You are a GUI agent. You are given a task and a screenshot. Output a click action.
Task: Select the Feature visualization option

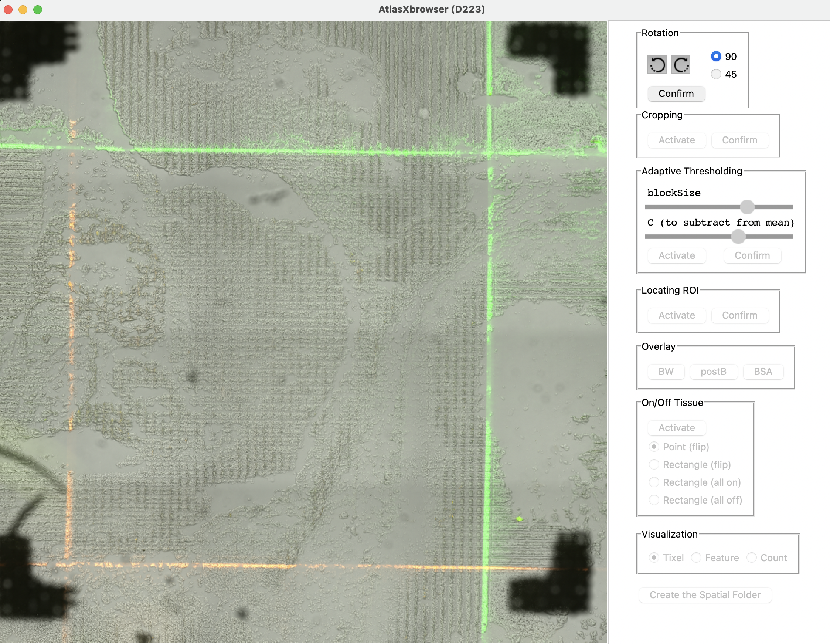(715, 558)
